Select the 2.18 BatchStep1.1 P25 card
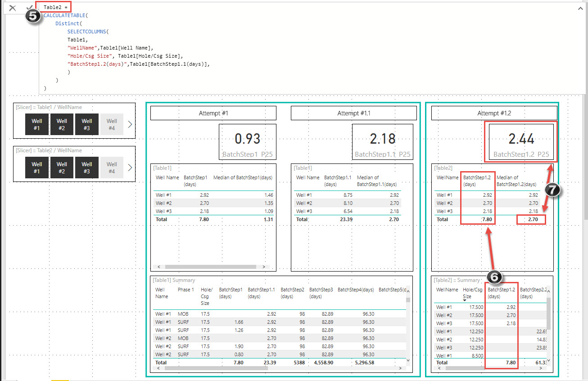 tap(383, 141)
